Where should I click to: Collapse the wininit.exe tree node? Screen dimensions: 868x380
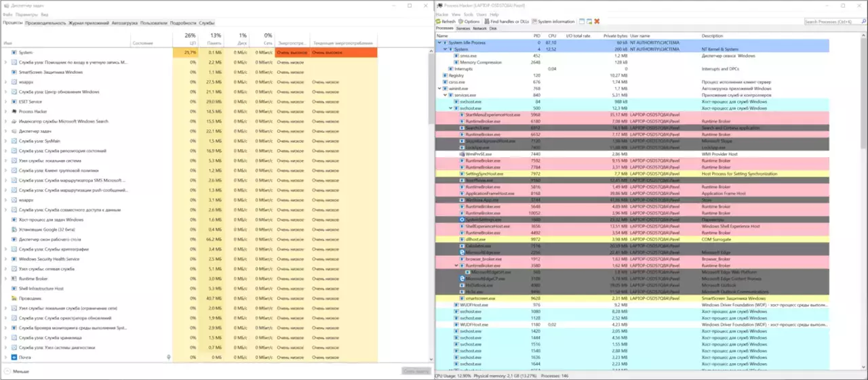[439, 89]
